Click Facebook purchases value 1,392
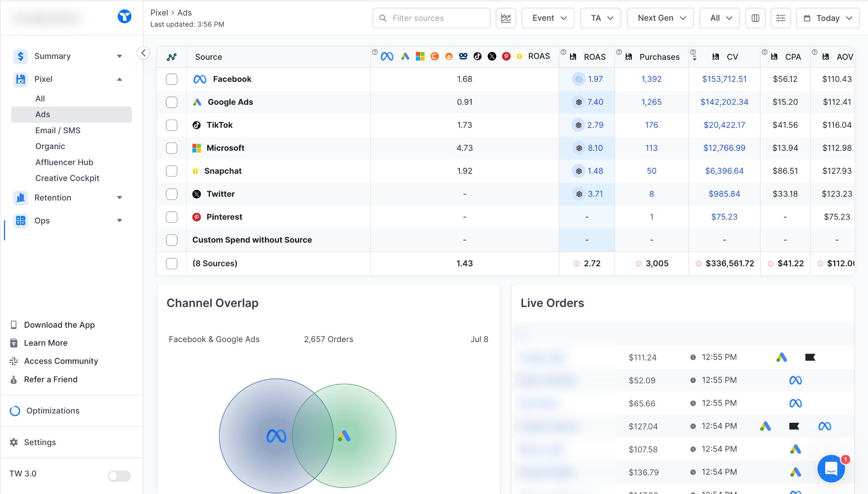868x494 pixels. (x=651, y=79)
